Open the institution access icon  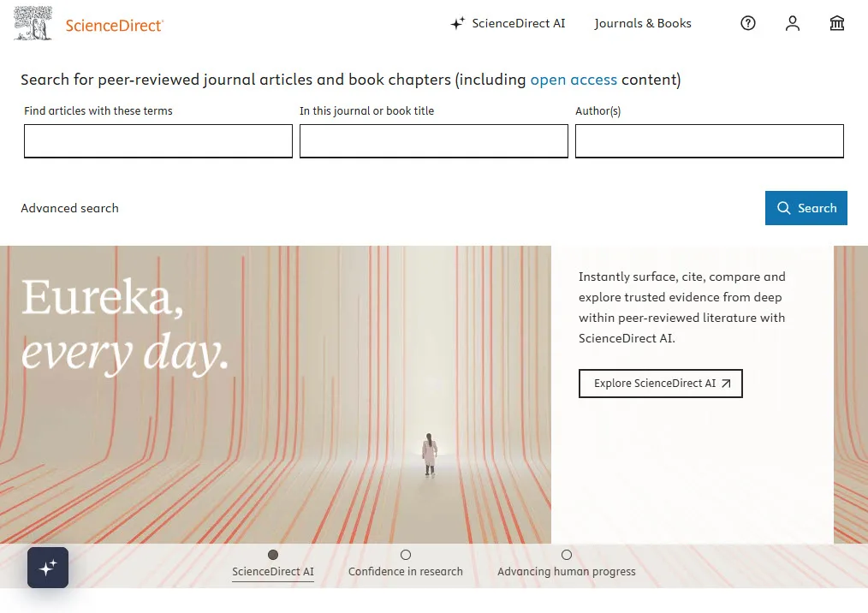click(836, 23)
